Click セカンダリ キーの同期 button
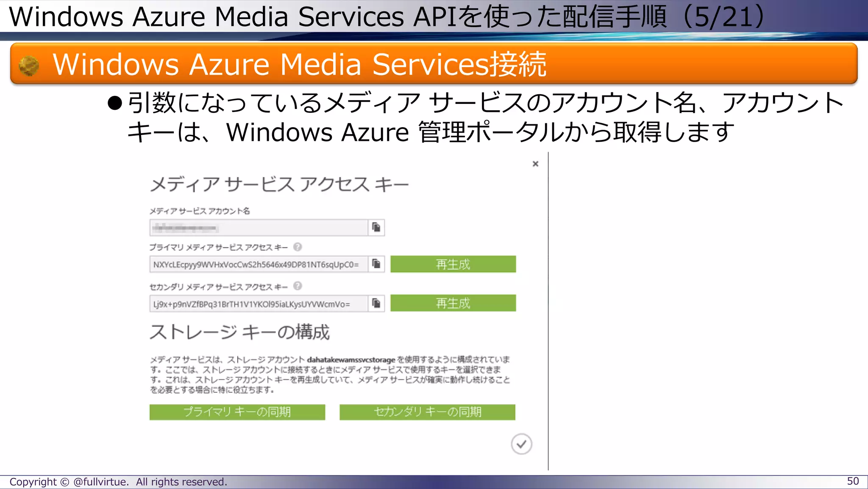Screen dimensions: 868x489 [x=427, y=412]
